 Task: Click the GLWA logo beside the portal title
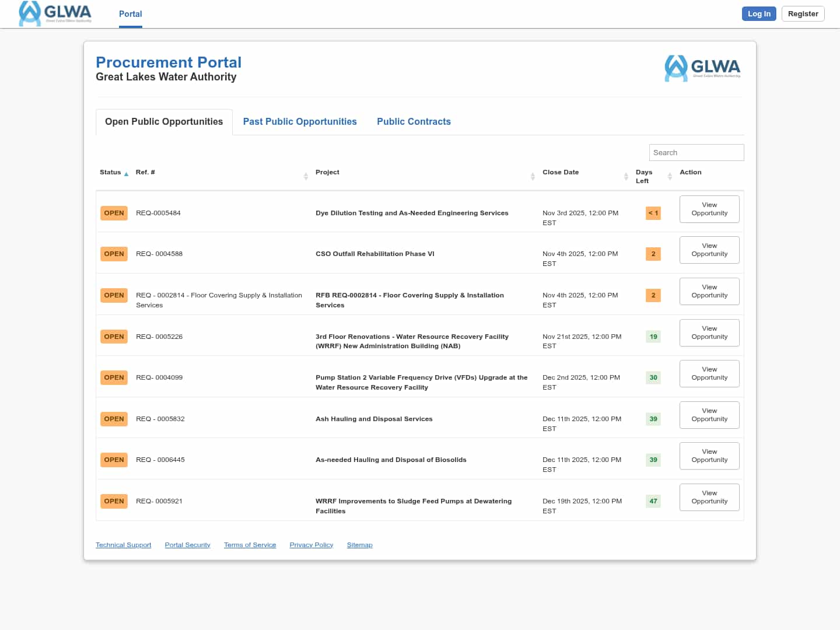click(702, 68)
